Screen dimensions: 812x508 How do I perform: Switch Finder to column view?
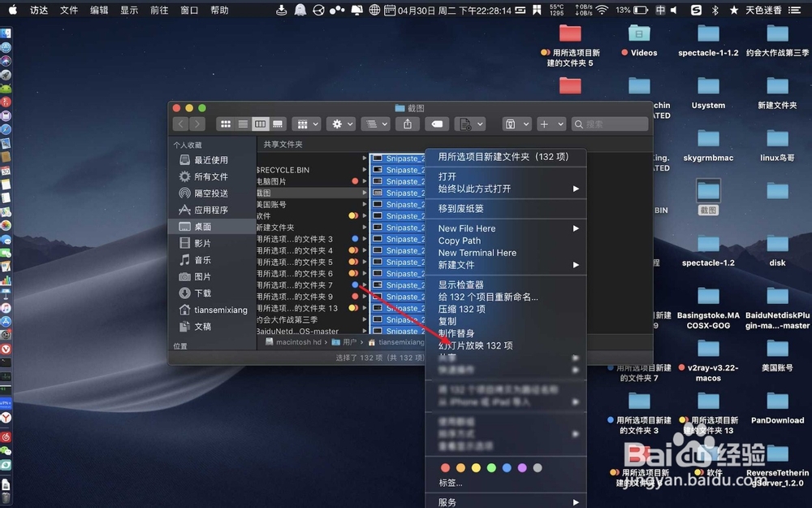pos(260,124)
